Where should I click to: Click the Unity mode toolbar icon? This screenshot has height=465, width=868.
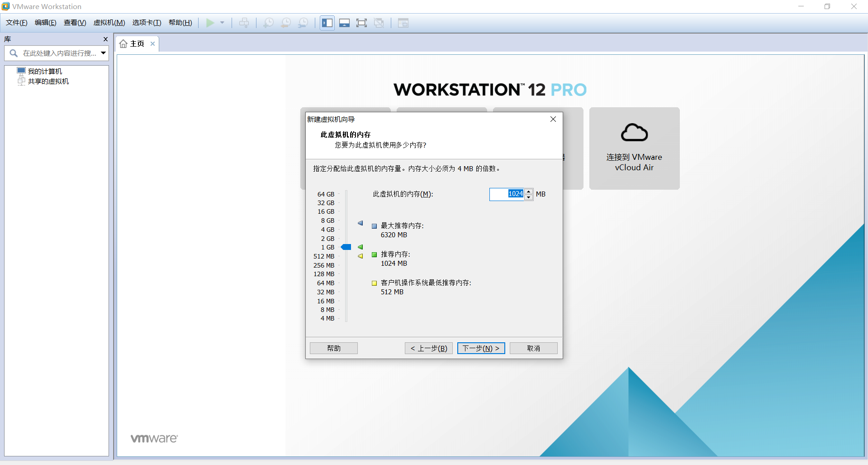[379, 23]
